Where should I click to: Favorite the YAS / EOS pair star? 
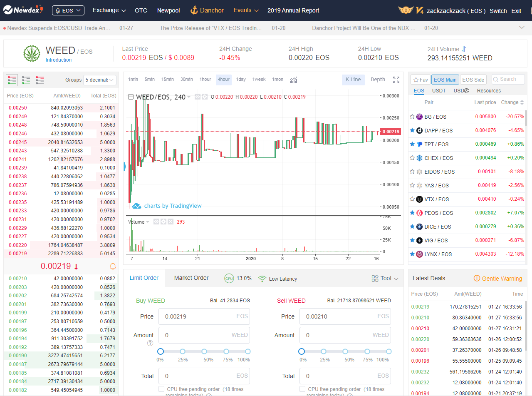tap(412, 185)
